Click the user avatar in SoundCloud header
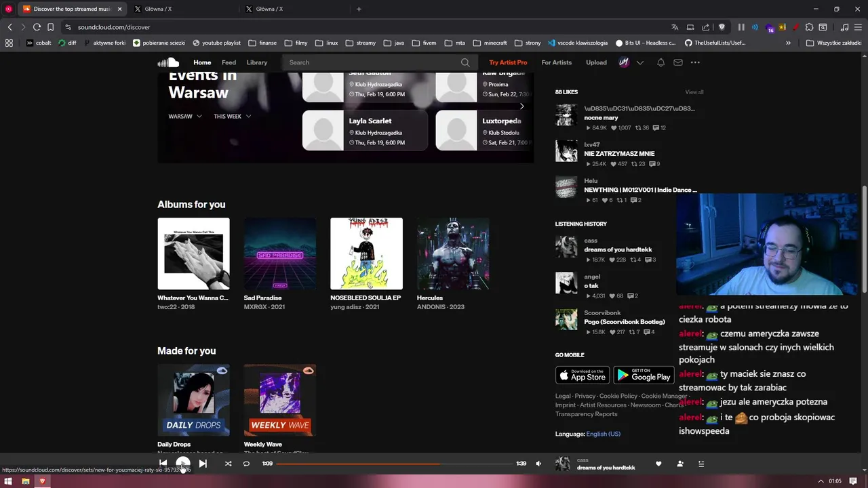The image size is (868, 488). coord(624,62)
